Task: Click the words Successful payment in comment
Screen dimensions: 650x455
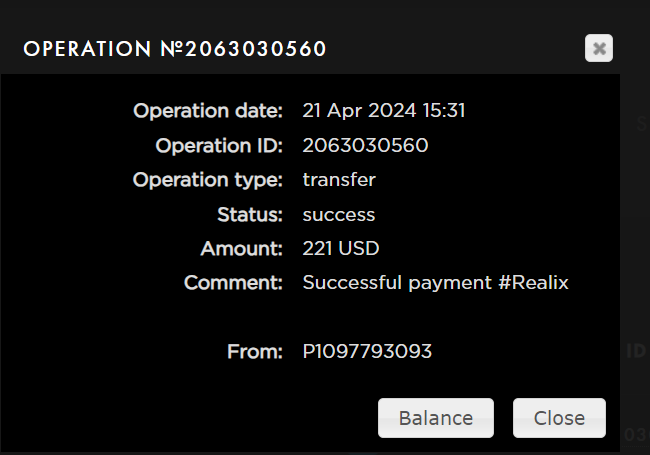Action: [396, 283]
